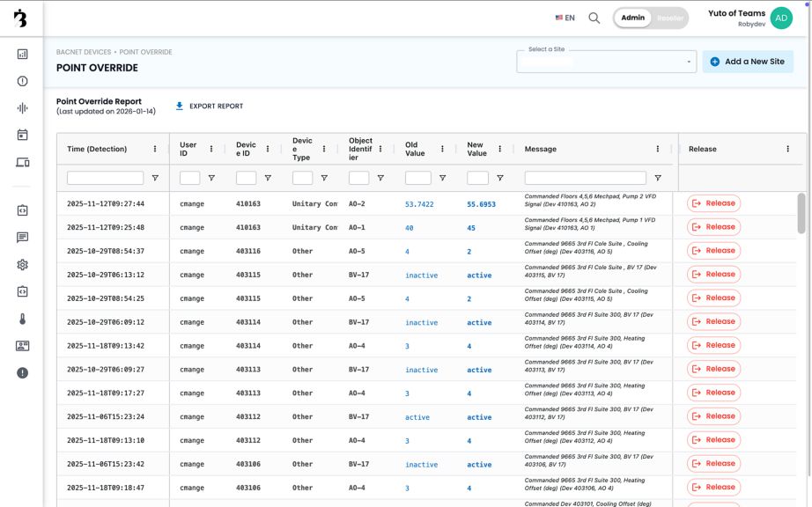Open the waveform icon in sidebar
The image size is (812, 507).
tap(22, 108)
